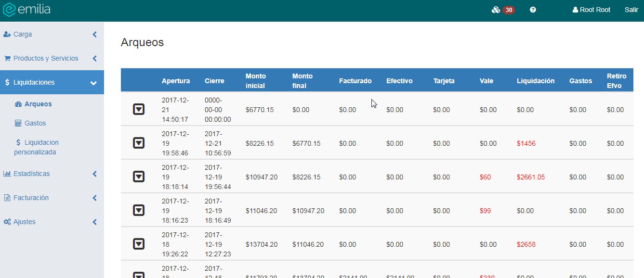
Task: Click the Carga user-plus icon
Action: 7,35
